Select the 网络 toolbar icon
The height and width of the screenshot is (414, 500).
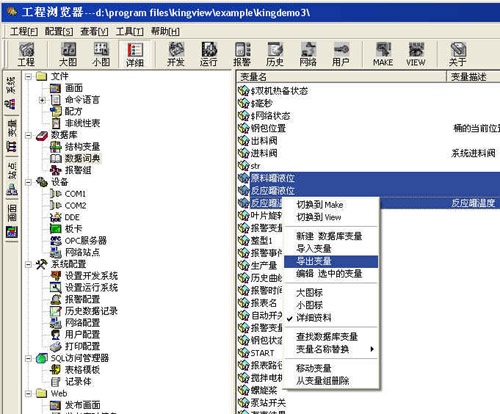(308, 54)
